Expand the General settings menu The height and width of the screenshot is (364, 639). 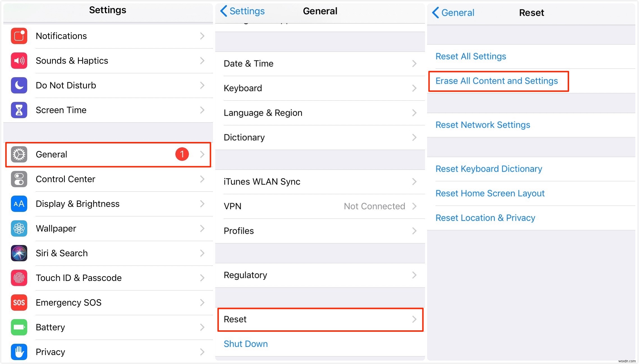pyautogui.click(x=108, y=154)
